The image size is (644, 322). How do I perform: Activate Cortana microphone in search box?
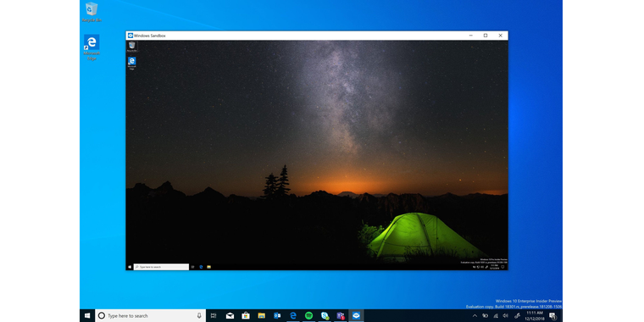[199, 315]
